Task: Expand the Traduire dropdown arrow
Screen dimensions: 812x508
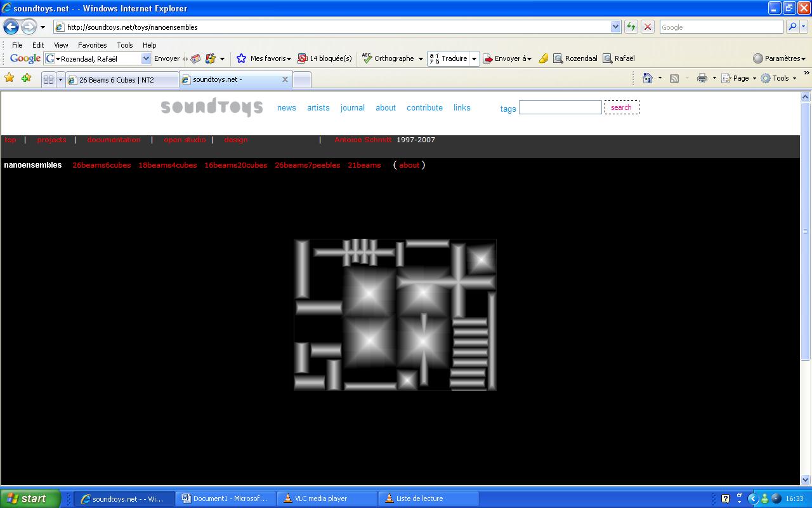Action: 474,59
